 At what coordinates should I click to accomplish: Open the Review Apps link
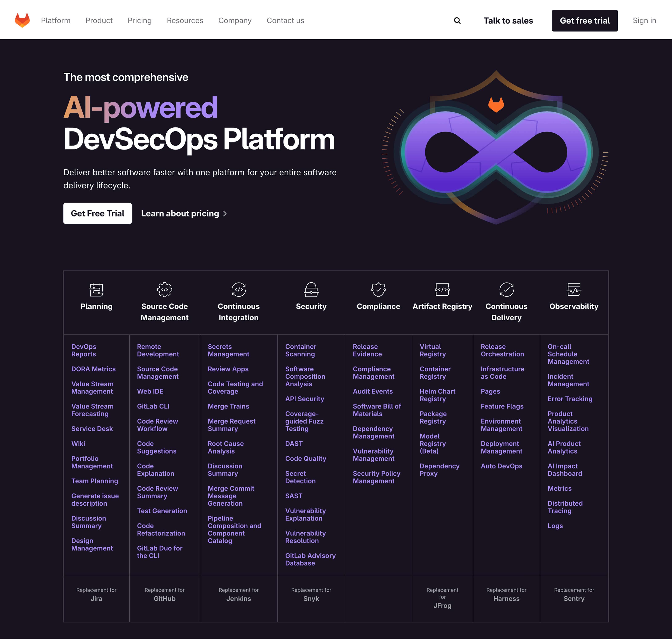click(228, 369)
